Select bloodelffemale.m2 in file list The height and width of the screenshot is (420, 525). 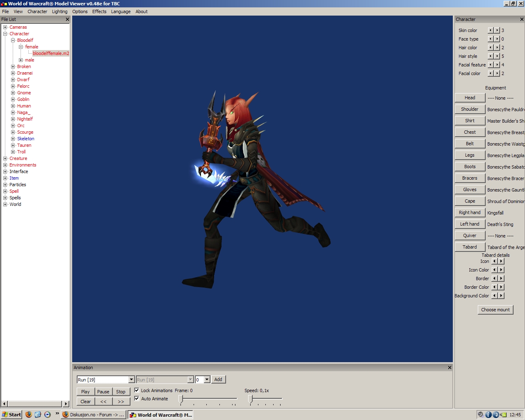[x=51, y=53]
